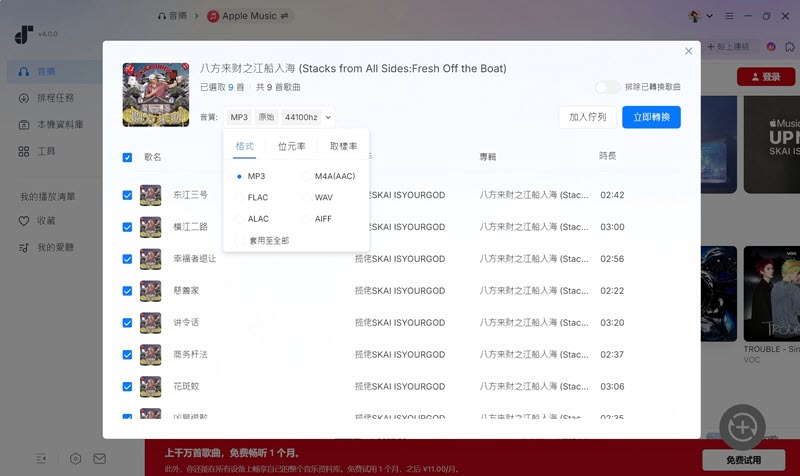Uncheck the 花斑蚊 song checkbox
The image size is (800, 476).
127,387
